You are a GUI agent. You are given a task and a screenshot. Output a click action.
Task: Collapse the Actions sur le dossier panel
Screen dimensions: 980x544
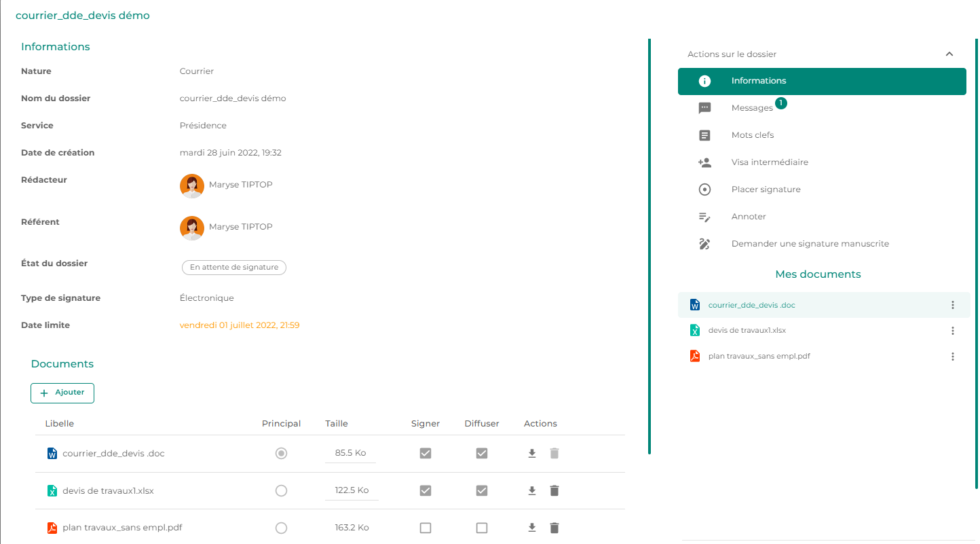[949, 54]
